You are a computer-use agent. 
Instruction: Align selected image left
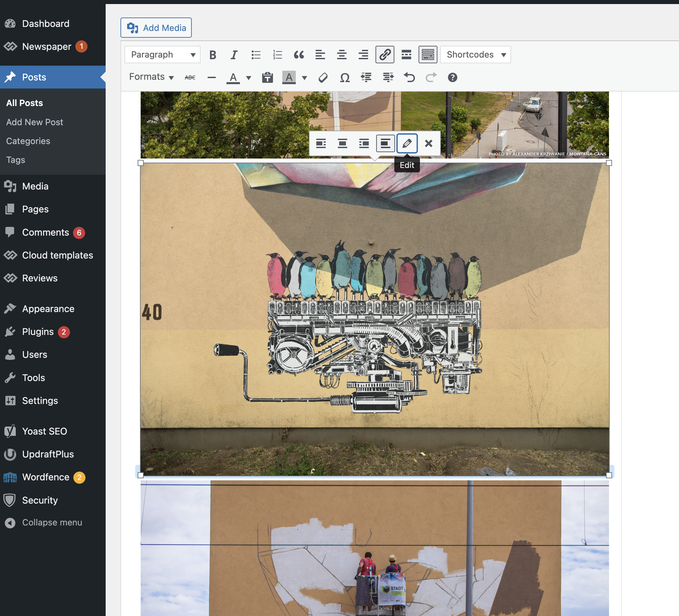point(321,143)
